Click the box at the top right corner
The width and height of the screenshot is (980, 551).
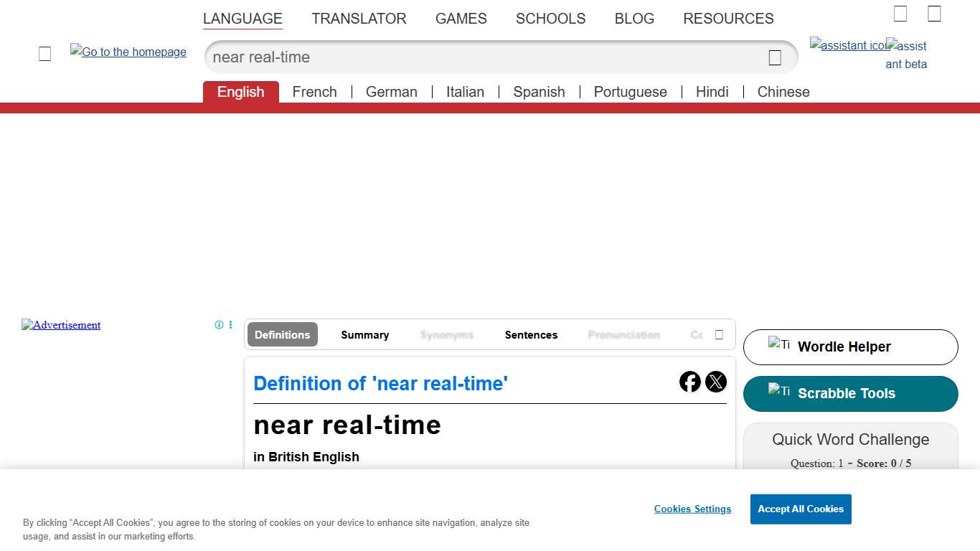click(x=934, y=13)
